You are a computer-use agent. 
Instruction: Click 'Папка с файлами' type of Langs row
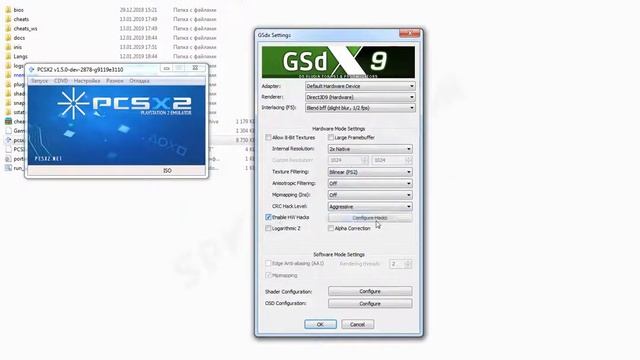point(195,56)
